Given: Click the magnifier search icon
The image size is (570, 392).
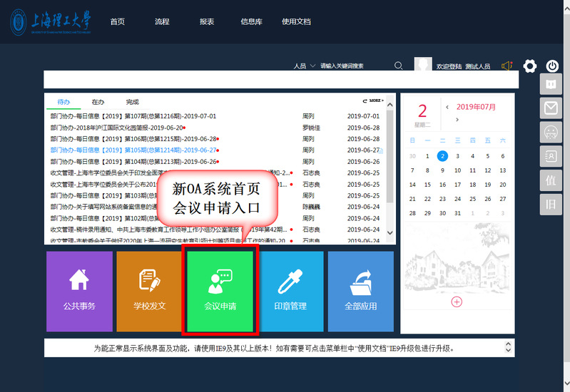Looking at the screenshot, I should pos(399,66).
